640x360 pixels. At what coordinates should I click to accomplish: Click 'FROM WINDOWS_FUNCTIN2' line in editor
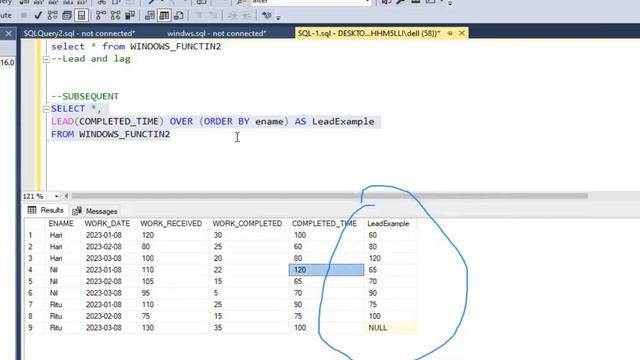click(110, 134)
